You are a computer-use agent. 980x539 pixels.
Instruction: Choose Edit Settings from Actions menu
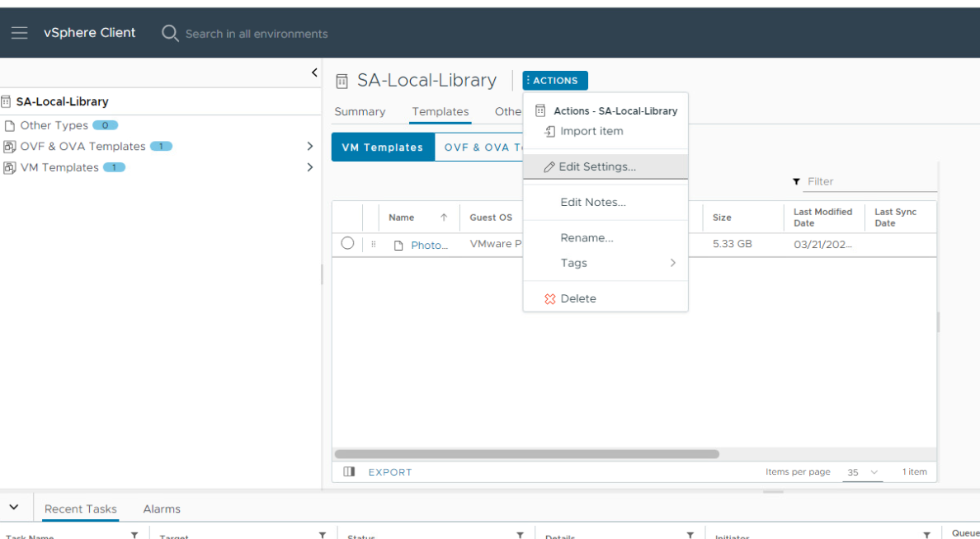point(605,166)
